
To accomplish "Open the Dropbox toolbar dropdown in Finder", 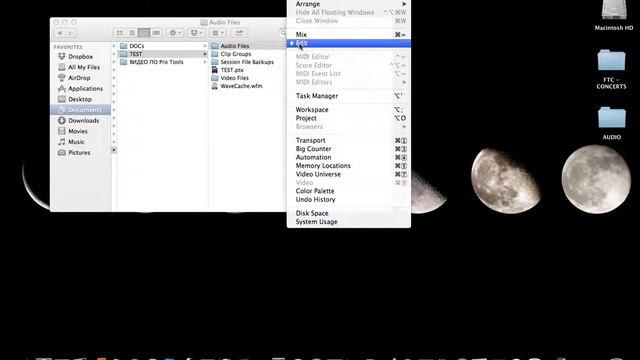I will tap(196, 33).
